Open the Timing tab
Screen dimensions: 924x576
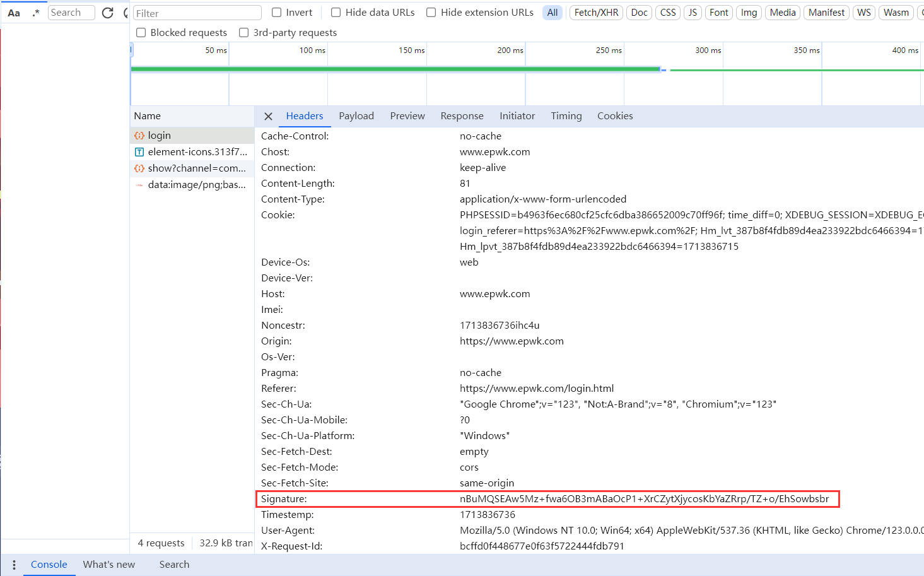(566, 116)
